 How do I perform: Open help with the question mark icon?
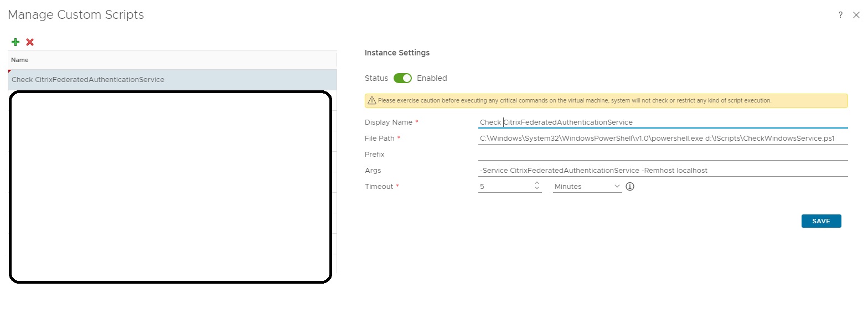coord(840,15)
